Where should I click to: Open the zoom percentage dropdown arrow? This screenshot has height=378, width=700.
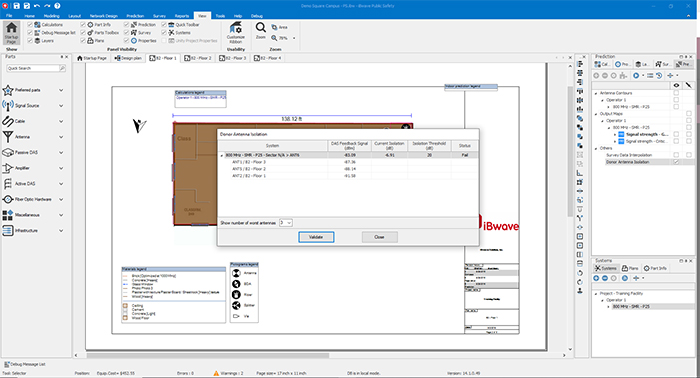pyautogui.click(x=294, y=38)
